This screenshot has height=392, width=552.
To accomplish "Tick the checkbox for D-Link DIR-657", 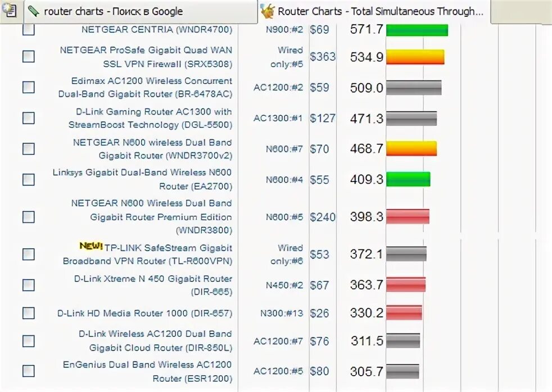I will (x=29, y=313).
